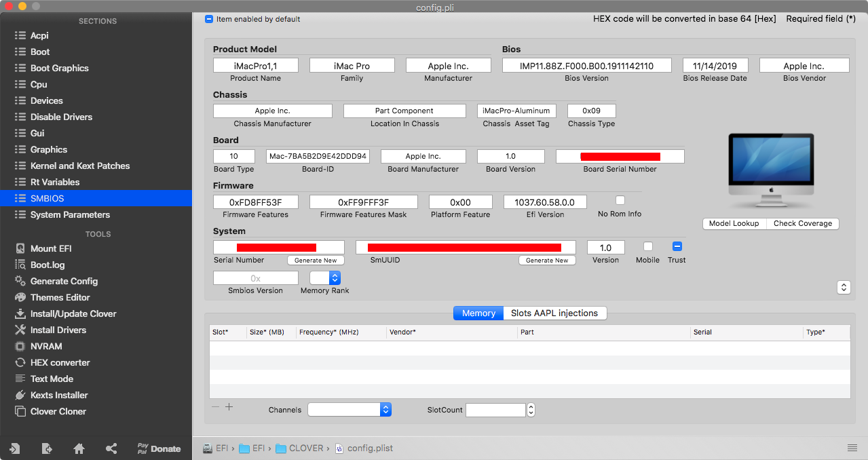Click the Board-ID input field
This screenshot has width=868, height=460.
(x=318, y=156)
